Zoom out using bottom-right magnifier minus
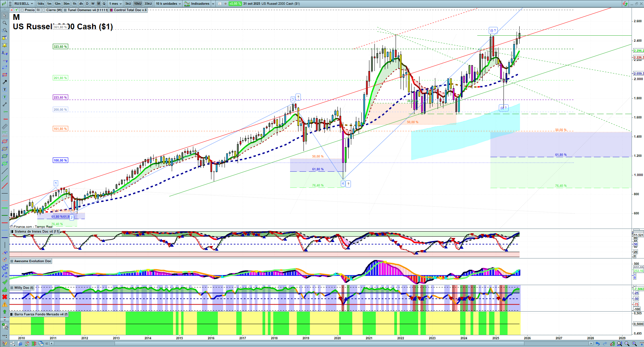Screen dimensions: 644x347 627,344
